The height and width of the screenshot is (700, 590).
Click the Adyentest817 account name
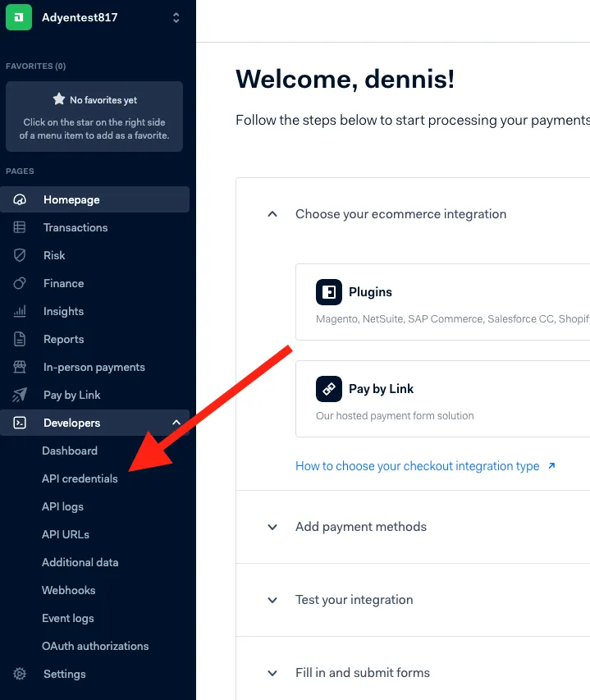[80, 17]
